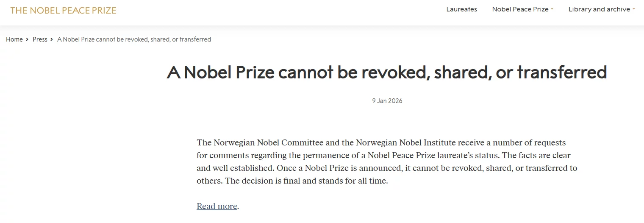Go to Press in the breadcrumb trail
This screenshot has width=644, height=223.
40,39
